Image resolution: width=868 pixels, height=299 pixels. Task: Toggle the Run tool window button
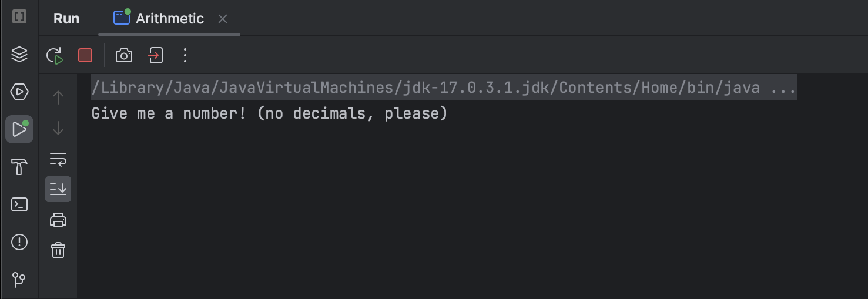coord(19,129)
